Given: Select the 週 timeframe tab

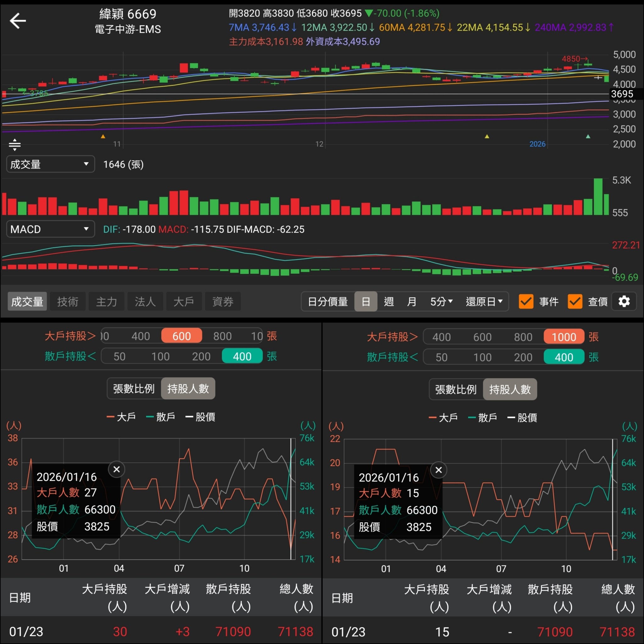Looking at the screenshot, I should pyautogui.click(x=389, y=301).
